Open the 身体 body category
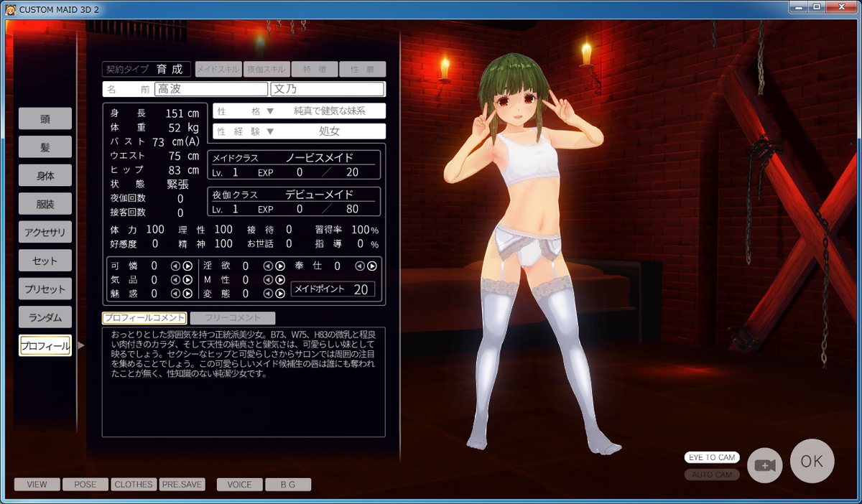The height and width of the screenshot is (504, 862). 45,175
